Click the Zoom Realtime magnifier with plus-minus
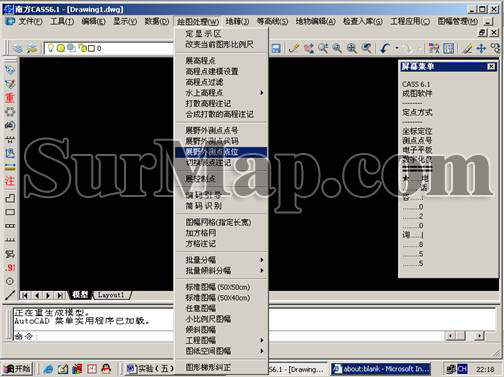 (323, 49)
